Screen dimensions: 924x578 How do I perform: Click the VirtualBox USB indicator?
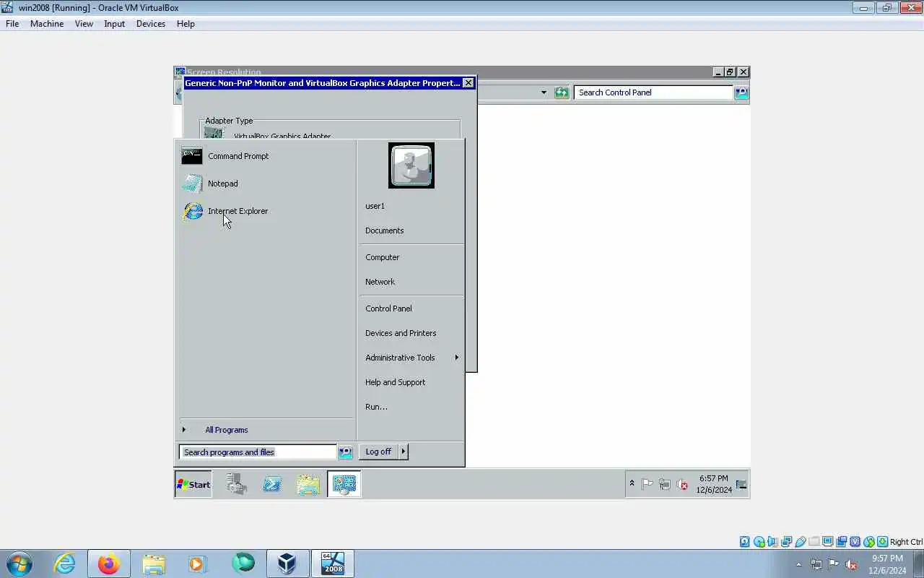(x=800, y=542)
